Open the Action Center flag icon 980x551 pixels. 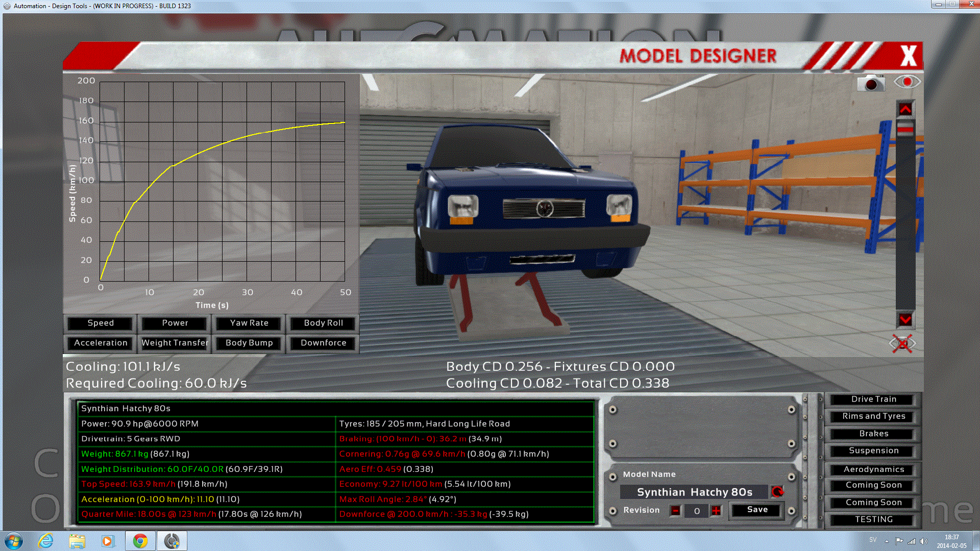(899, 541)
